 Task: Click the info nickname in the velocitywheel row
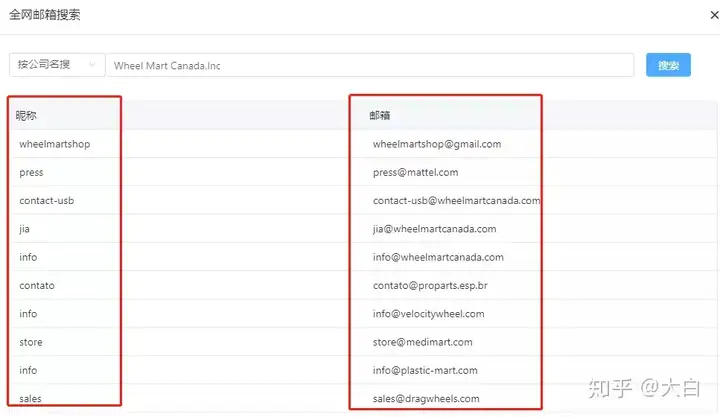(x=28, y=314)
